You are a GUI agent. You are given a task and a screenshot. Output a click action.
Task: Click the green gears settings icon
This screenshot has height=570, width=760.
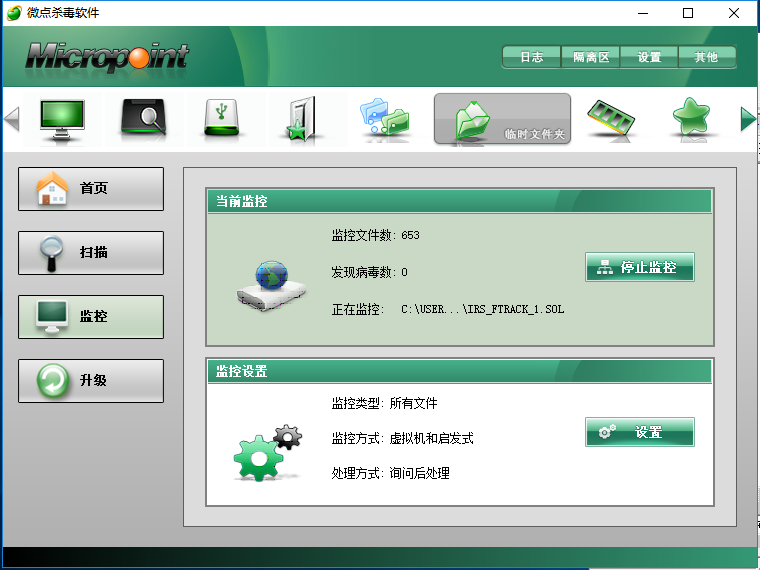click(268, 453)
